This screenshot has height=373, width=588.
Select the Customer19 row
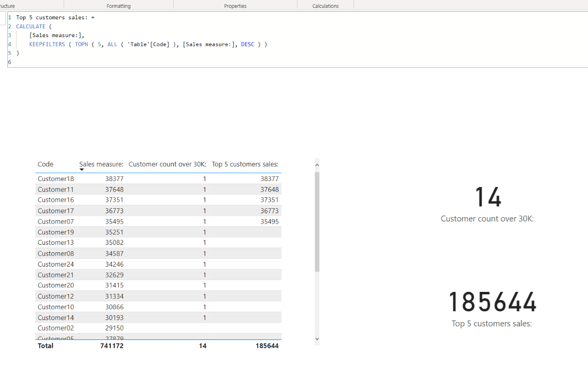pos(158,233)
